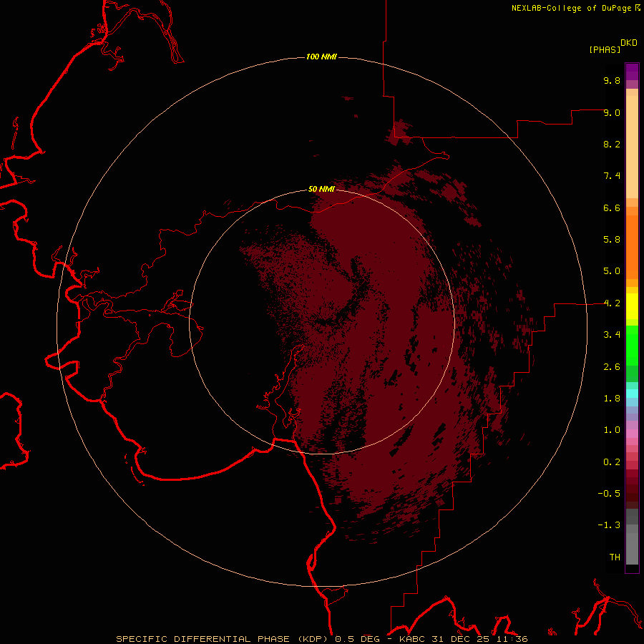Viewport: 644px width, 644px height.
Task: Click the 5.0 scale value
Action: pos(612,271)
